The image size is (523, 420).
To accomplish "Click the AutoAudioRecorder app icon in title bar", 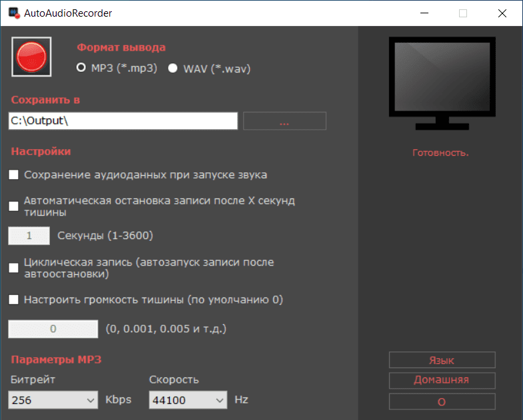I will (x=14, y=13).
